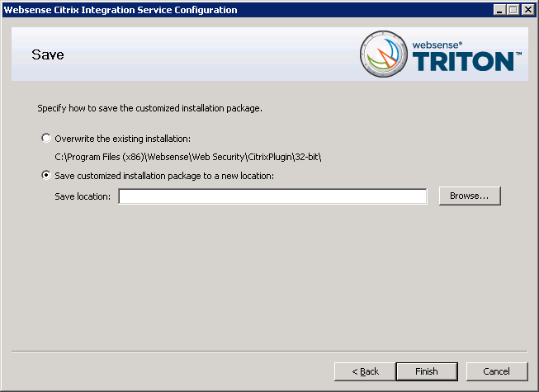Click the Save page heading
Viewport: 539px width, 392px height.
coord(48,54)
